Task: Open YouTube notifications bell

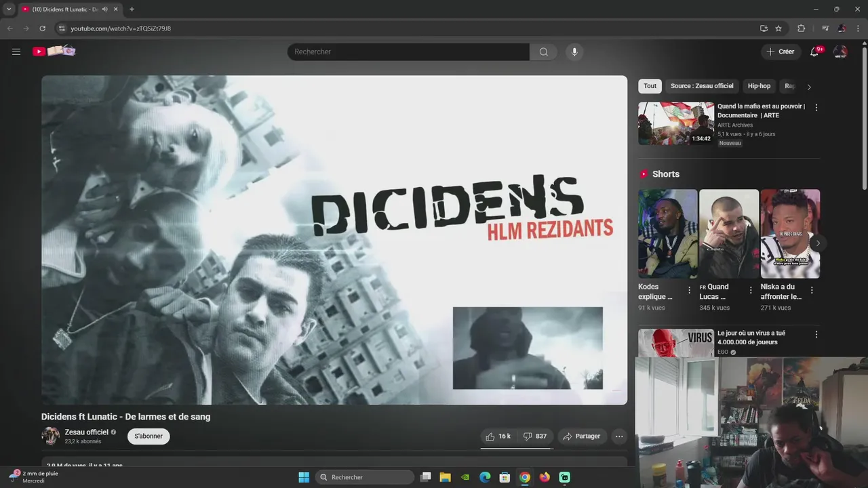Action: [x=814, y=52]
